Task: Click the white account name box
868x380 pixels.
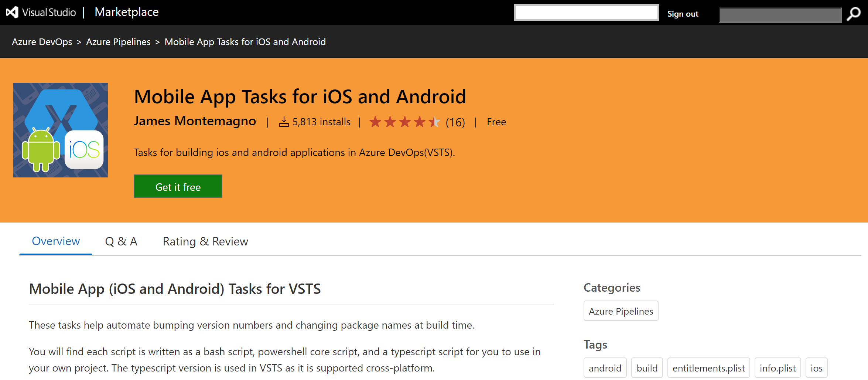Action: (x=587, y=12)
